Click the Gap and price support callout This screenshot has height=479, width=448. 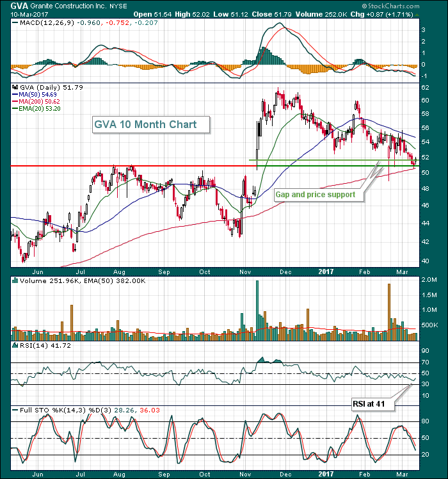(x=319, y=195)
